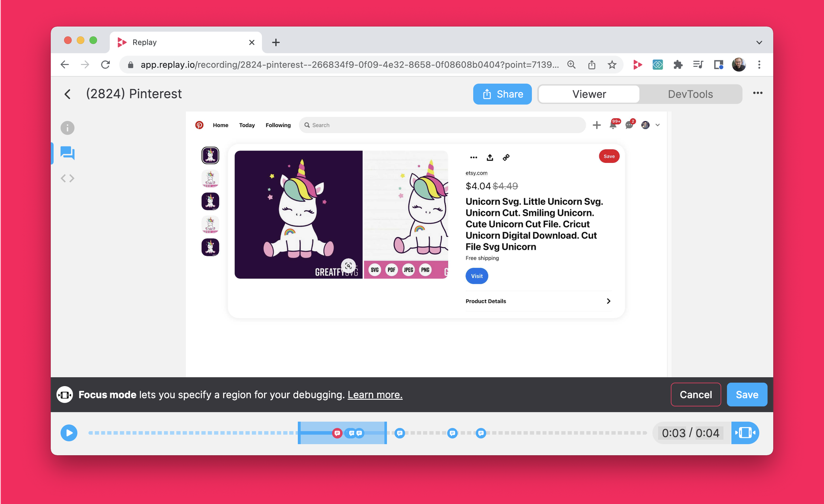Open the etsy.com link
Screen dimensions: 824x504
pyautogui.click(x=476, y=173)
